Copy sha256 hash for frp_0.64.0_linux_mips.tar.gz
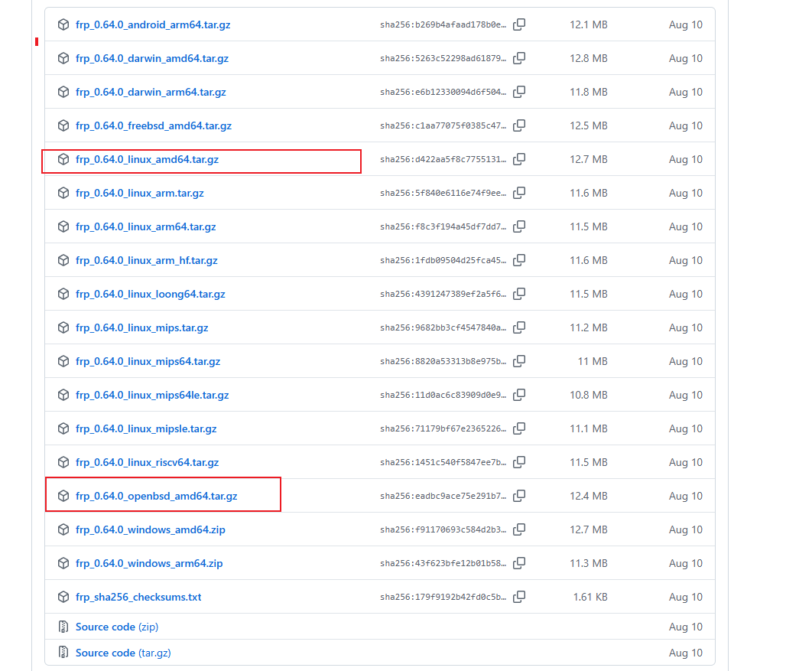 pyautogui.click(x=519, y=327)
